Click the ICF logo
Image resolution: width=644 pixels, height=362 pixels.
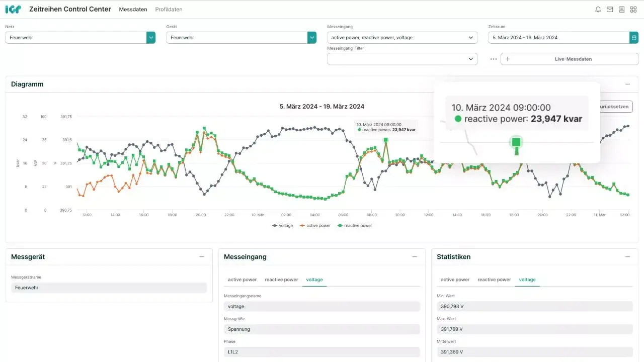coord(13,9)
